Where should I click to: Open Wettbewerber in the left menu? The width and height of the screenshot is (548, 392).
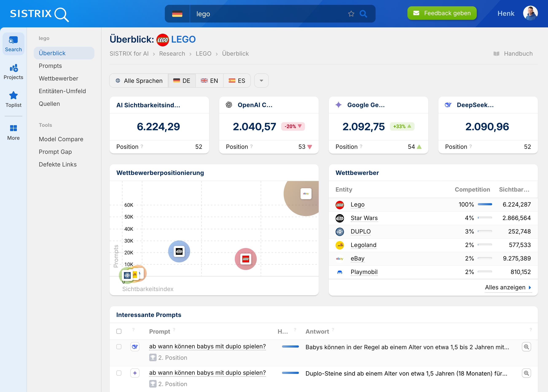[x=58, y=78]
